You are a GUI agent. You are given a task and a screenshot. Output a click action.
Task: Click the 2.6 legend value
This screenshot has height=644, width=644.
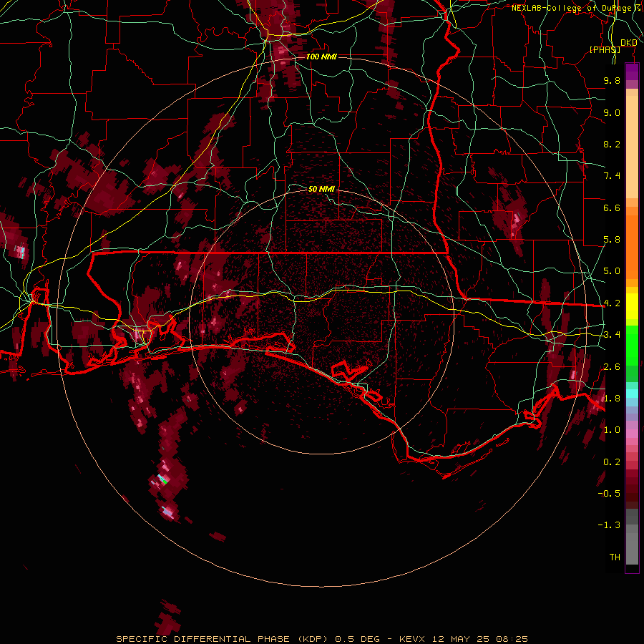click(x=612, y=367)
